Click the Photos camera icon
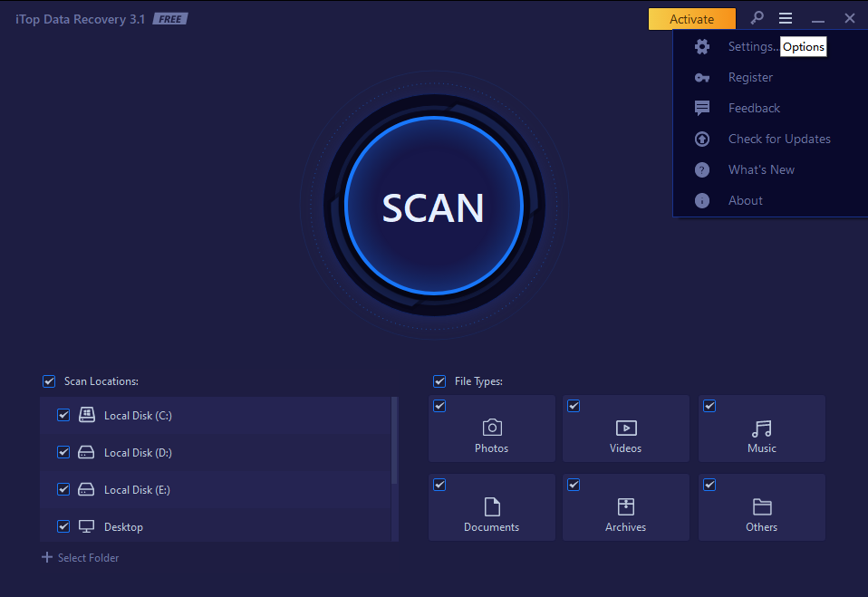Viewport: 868px width, 597px height. (492, 428)
